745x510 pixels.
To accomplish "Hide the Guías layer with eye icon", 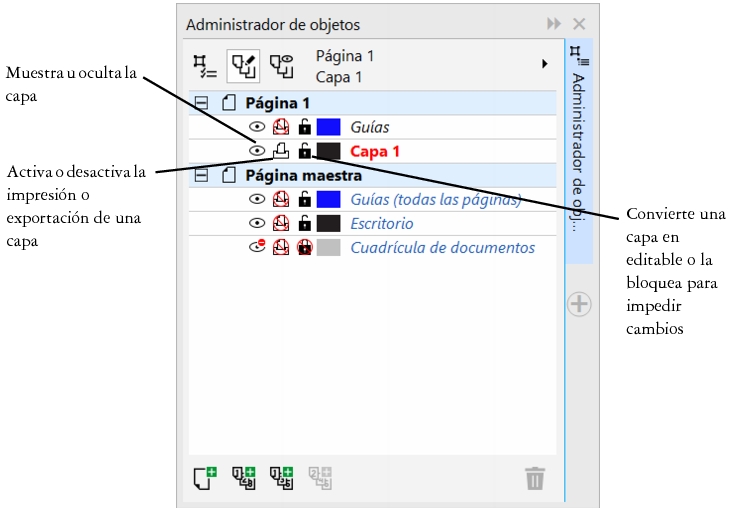I will pyautogui.click(x=257, y=127).
